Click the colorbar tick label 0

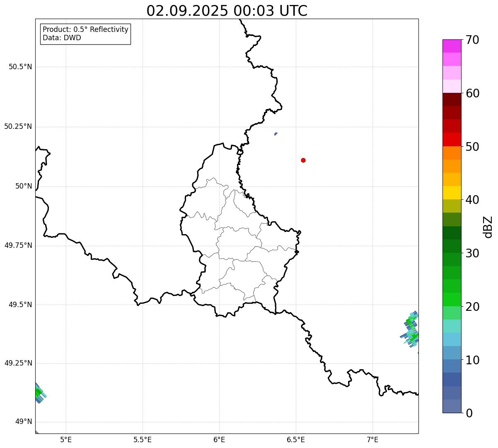click(x=469, y=413)
